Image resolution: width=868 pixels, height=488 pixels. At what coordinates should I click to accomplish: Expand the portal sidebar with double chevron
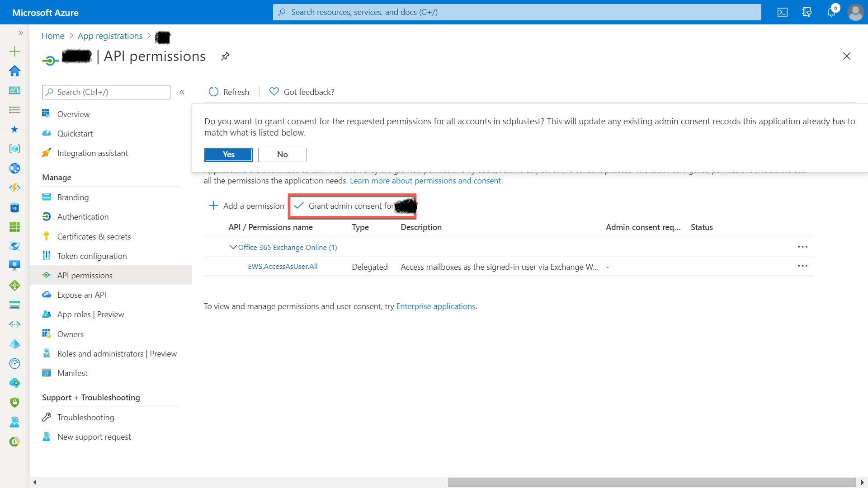20,33
